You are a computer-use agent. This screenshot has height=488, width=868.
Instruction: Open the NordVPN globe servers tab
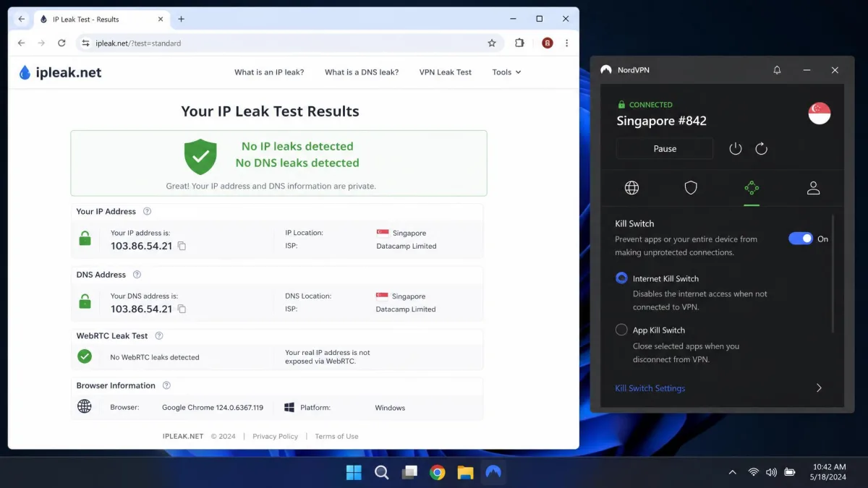coord(631,188)
